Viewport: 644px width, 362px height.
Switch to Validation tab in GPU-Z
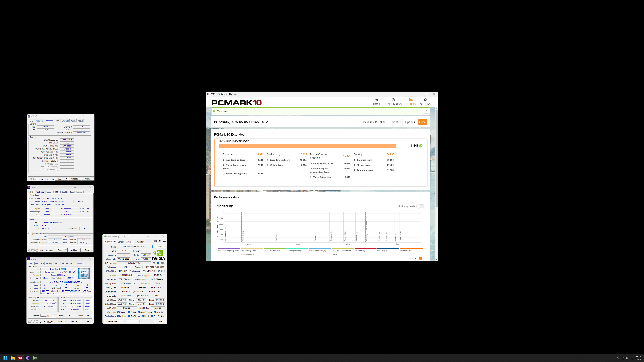(140, 242)
